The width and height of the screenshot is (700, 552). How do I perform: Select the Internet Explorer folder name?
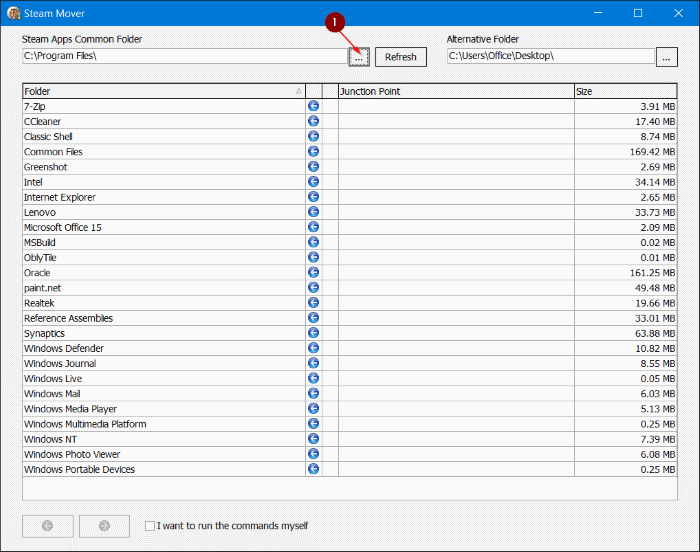60,197
